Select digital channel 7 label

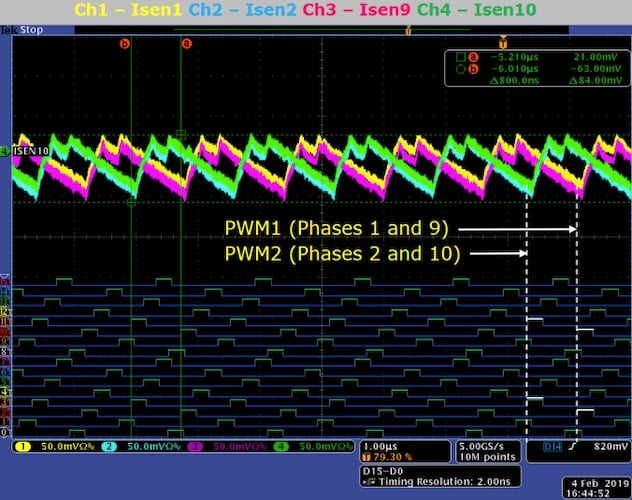pyautogui.click(x=5, y=361)
